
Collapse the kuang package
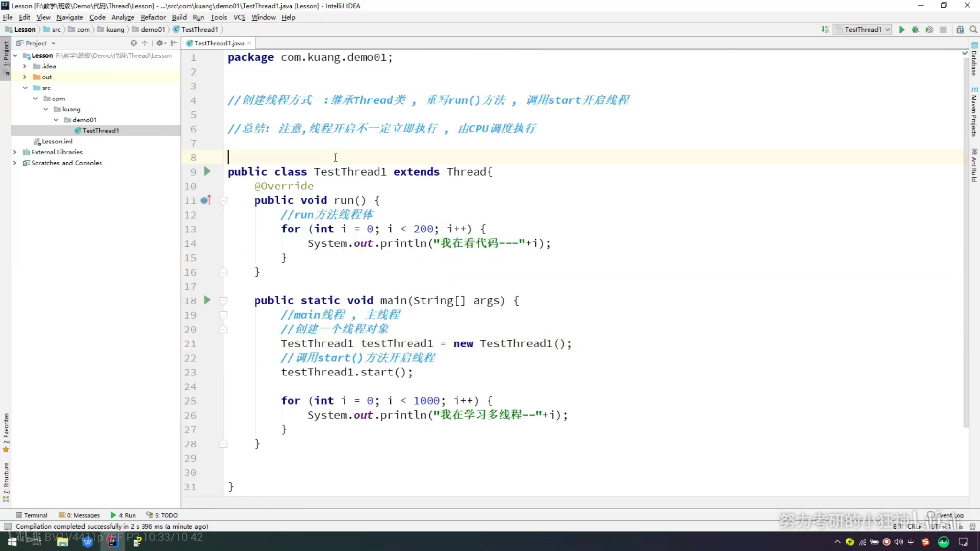(x=46, y=110)
